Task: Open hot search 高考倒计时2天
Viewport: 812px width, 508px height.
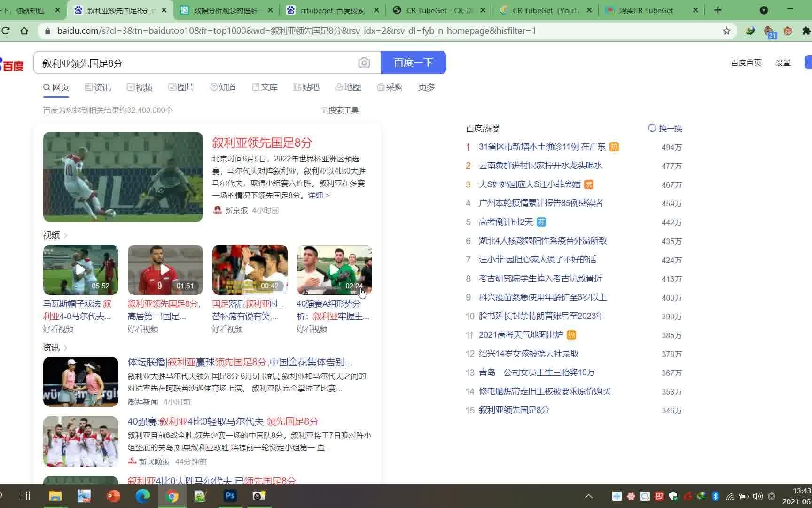Action: (506, 222)
